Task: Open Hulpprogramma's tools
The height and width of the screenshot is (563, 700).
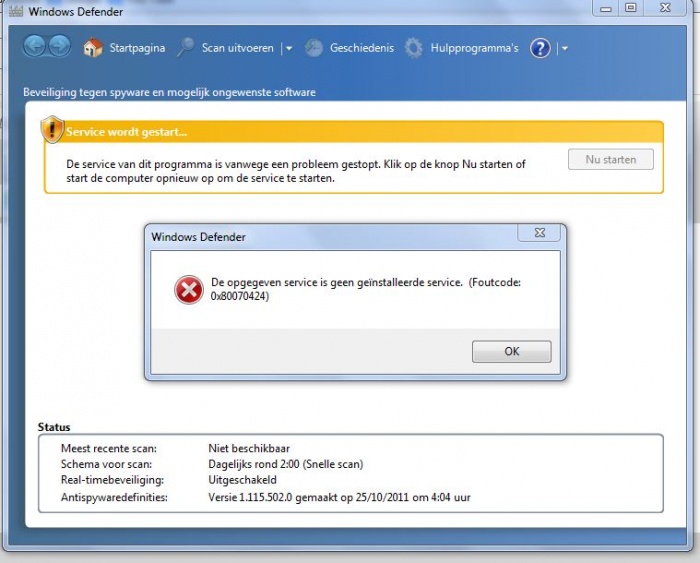Action: pos(474,48)
